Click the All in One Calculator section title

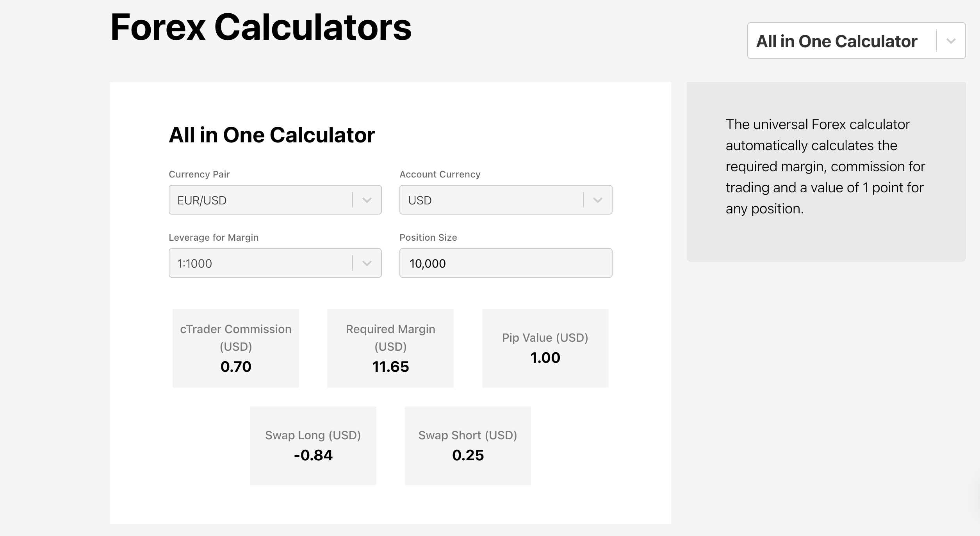tap(271, 135)
